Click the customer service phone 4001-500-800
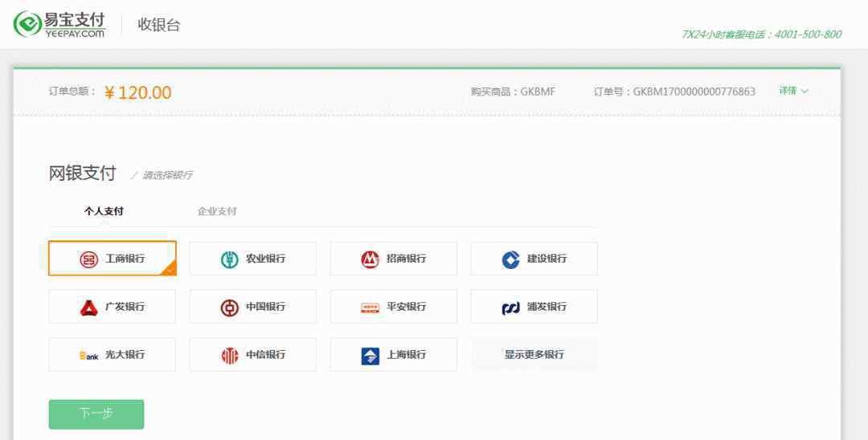The width and height of the screenshot is (868, 440). point(808,35)
